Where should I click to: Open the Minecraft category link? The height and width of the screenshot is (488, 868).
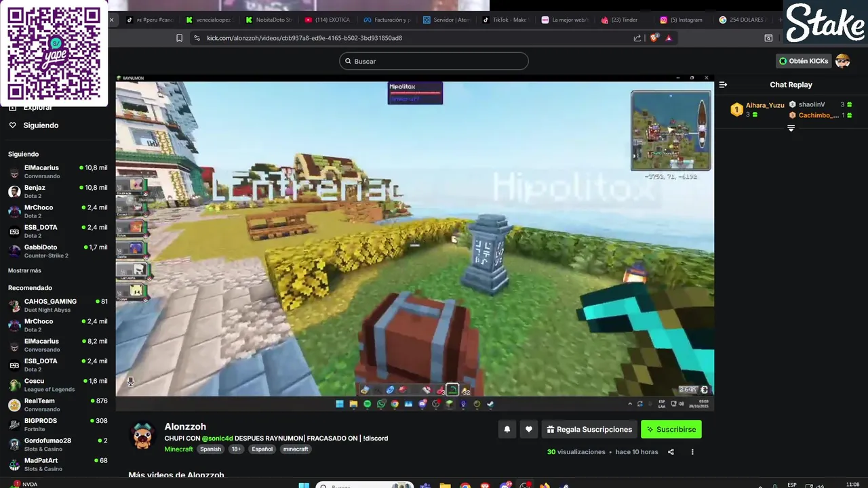[x=179, y=449]
